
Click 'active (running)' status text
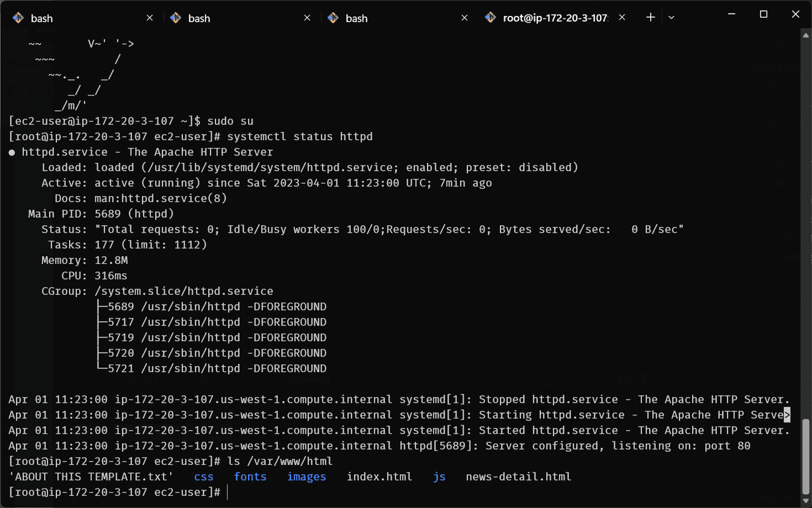click(x=148, y=183)
